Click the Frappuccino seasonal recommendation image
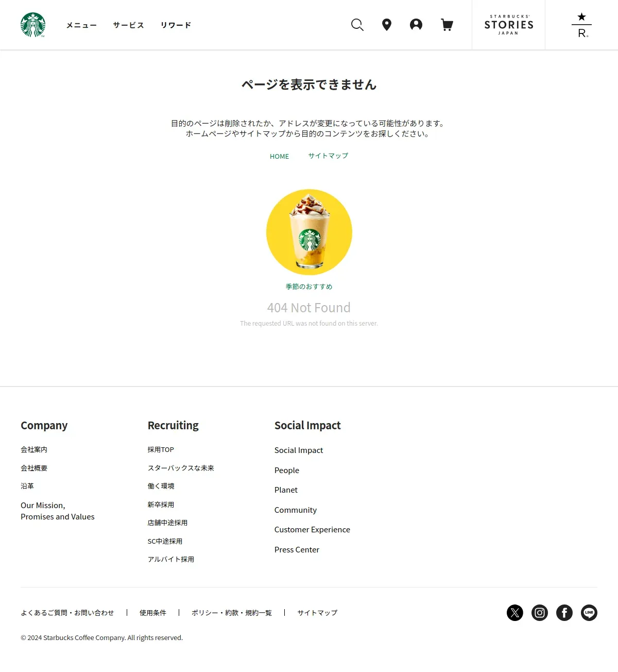This screenshot has width=618, height=672. click(x=309, y=232)
